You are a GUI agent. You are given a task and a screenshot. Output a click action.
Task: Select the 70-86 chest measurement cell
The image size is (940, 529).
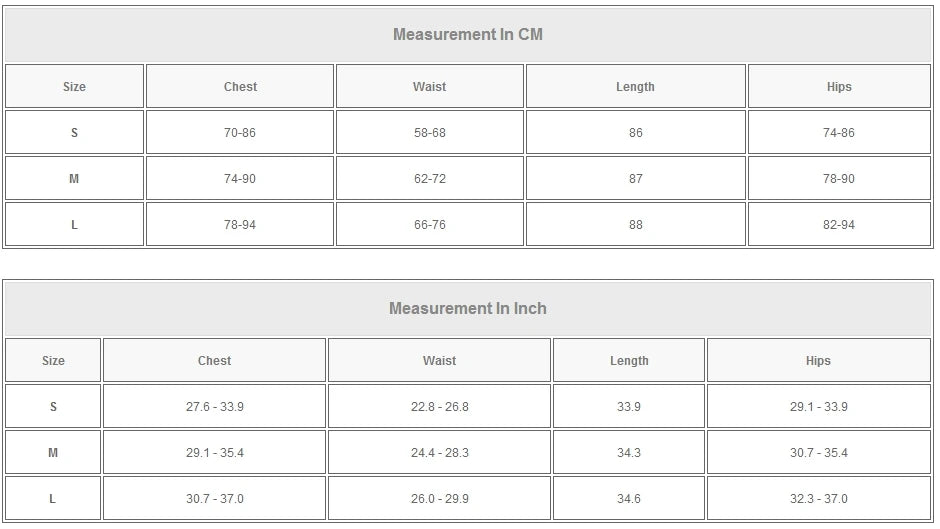coord(240,133)
